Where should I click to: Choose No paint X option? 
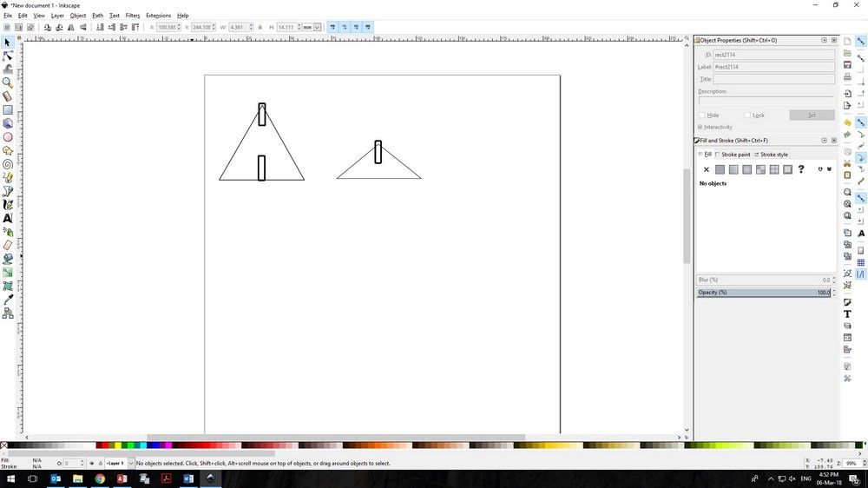tap(707, 169)
